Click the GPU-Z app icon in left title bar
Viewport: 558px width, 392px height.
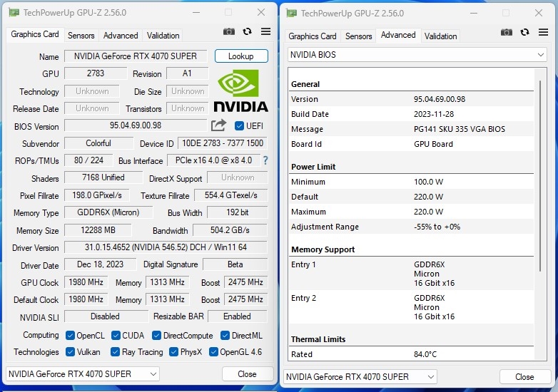click(14, 12)
